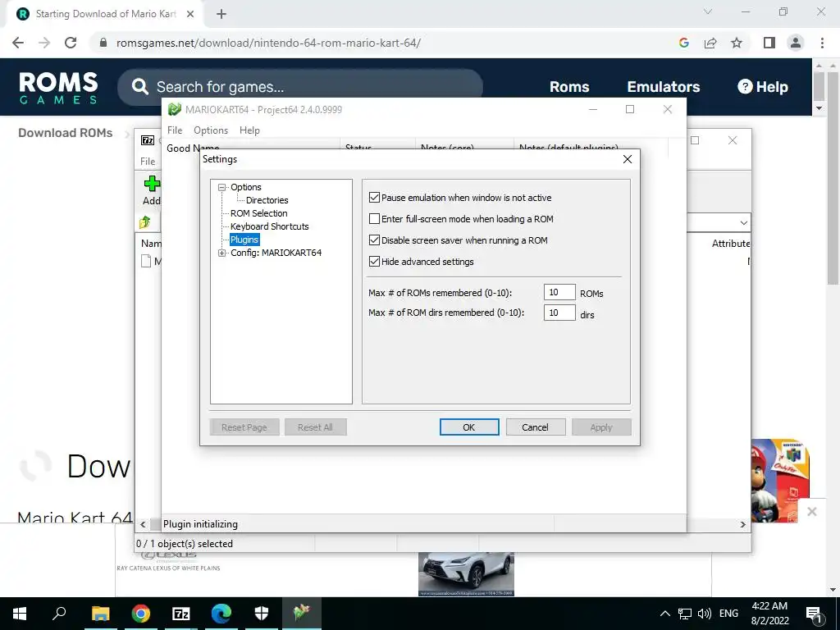Select Config: MARIOKART64 tree item

(x=276, y=253)
